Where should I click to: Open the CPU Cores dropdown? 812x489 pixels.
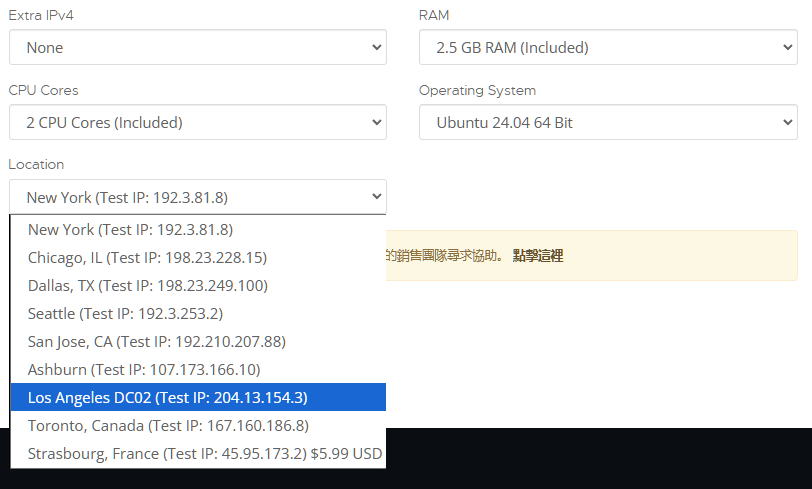tap(197, 123)
